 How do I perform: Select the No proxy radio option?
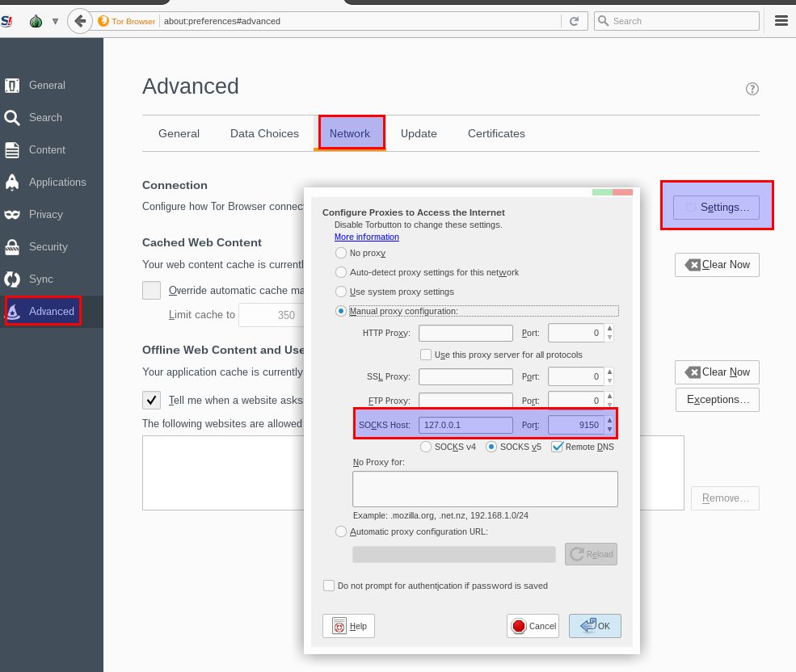tap(341, 253)
